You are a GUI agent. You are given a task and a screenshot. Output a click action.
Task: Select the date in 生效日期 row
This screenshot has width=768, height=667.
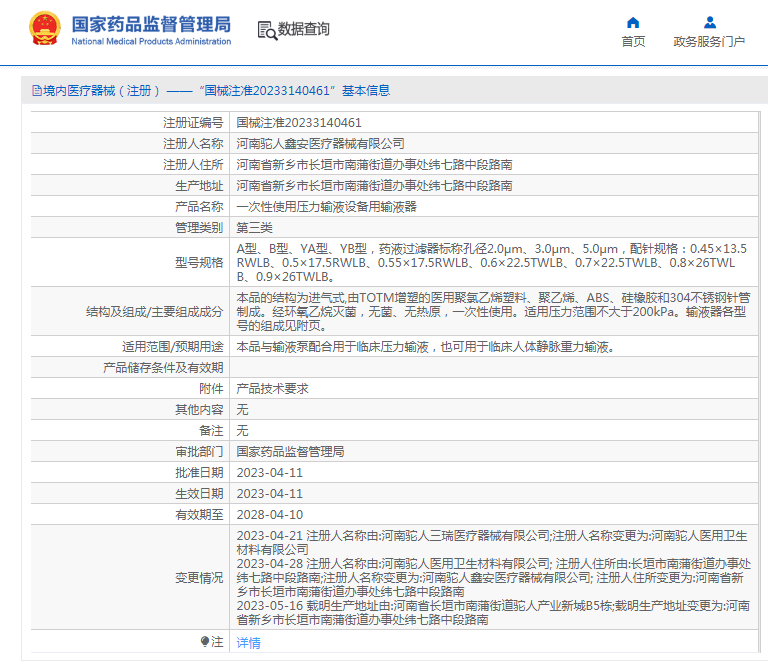tap(270, 494)
